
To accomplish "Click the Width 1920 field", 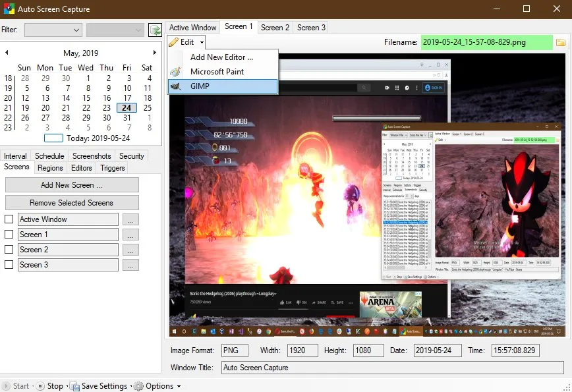I will (302, 350).
